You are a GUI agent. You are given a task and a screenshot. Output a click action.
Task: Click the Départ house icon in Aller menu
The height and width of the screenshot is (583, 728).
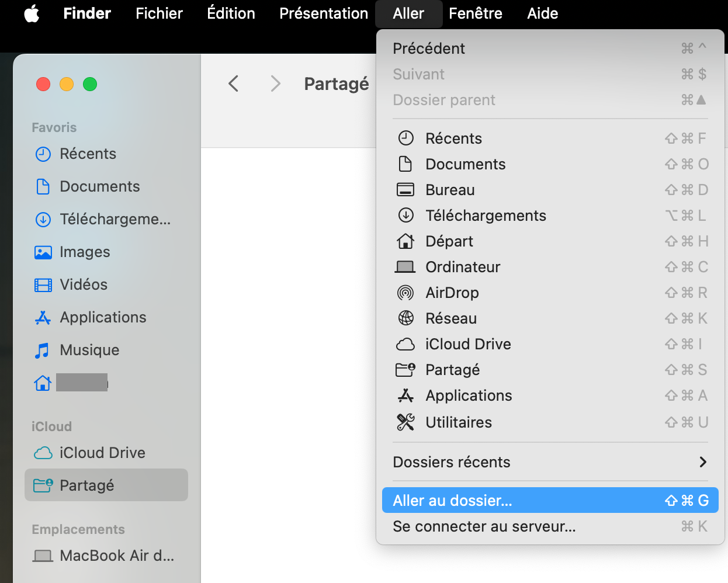click(x=405, y=241)
